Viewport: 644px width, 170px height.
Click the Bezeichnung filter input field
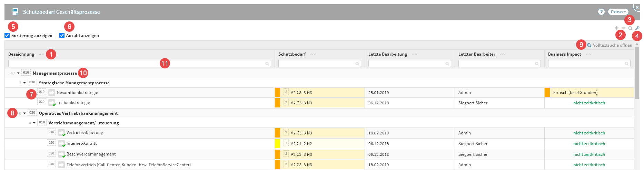[136, 64]
